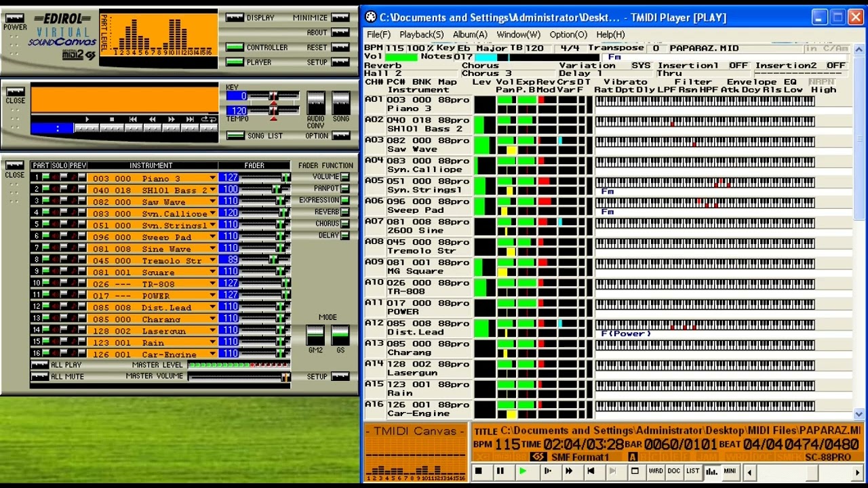Preview part 3 Saw Wave
Image resolution: width=868 pixels, height=488 pixels.
tap(81, 202)
